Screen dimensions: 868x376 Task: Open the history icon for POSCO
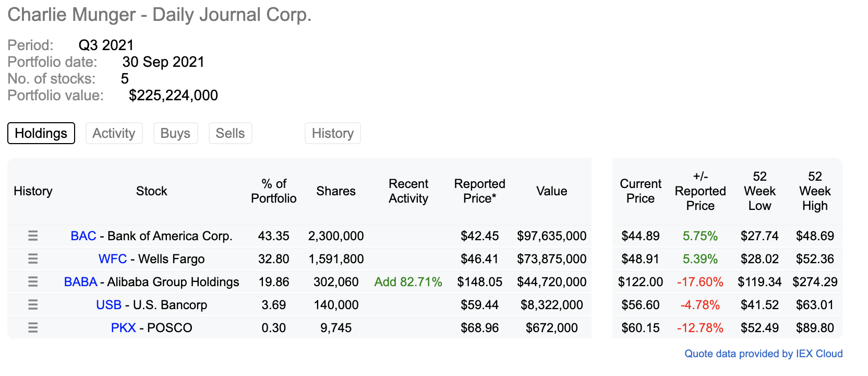tap(33, 328)
